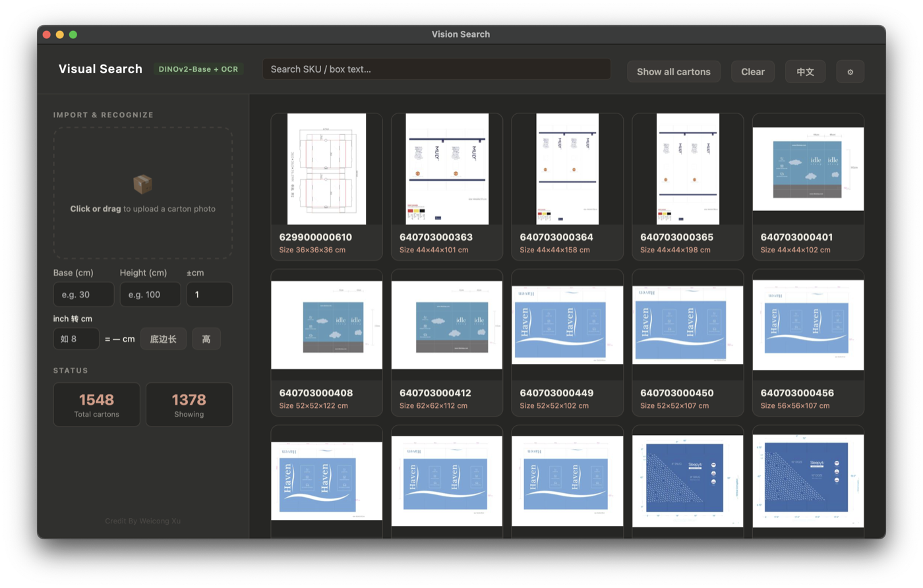Open settings via the gear icon
This screenshot has width=923, height=588.
850,72
